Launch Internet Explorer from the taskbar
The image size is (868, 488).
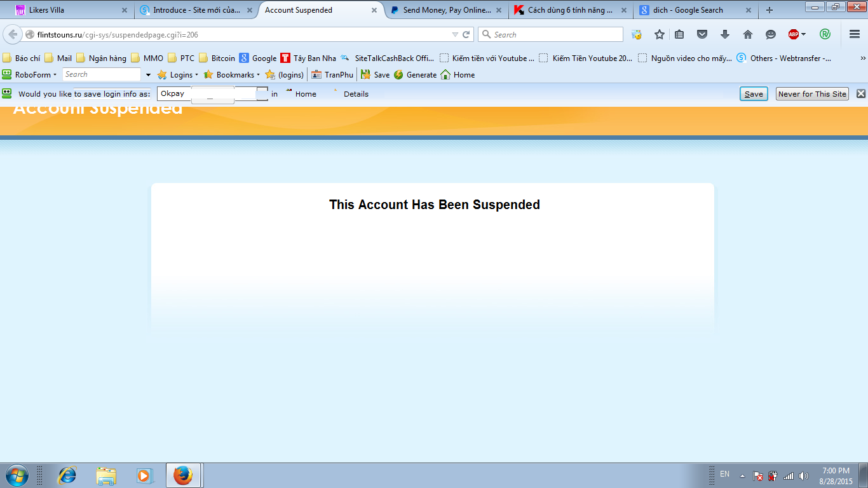tap(67, 475)
